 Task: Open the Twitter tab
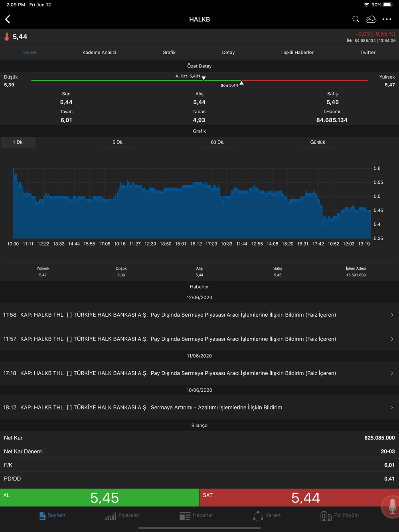tap(368, 52)
